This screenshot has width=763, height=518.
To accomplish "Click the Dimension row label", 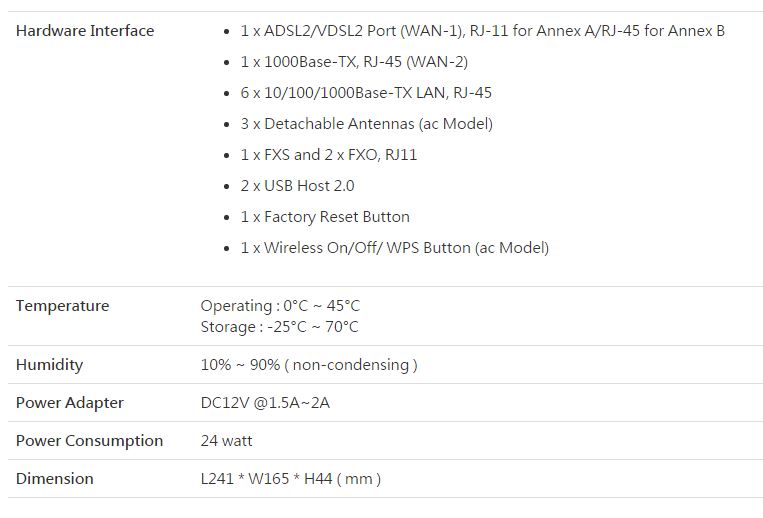I will pos(54,479).
